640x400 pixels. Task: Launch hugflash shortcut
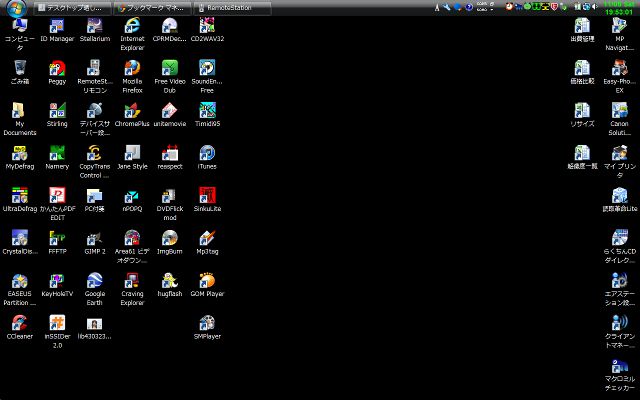pyautogui.click(x=170, y=285)
